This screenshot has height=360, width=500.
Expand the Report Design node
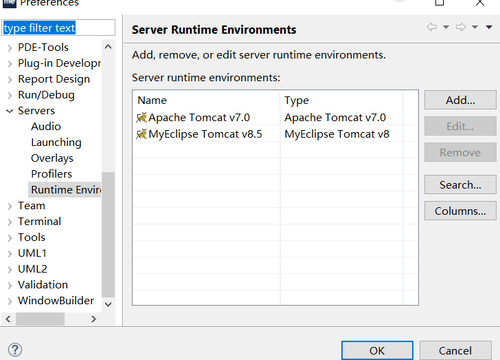click(10, 79)
